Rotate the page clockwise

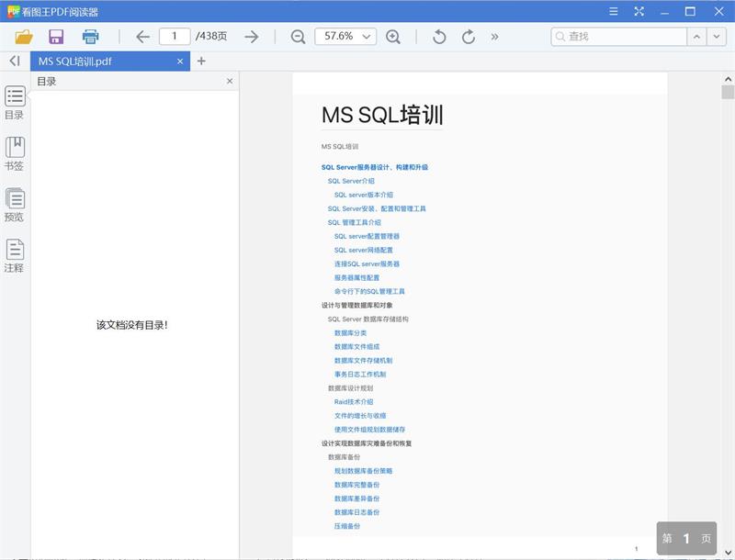pyautogui.click(x=469, y=36)
